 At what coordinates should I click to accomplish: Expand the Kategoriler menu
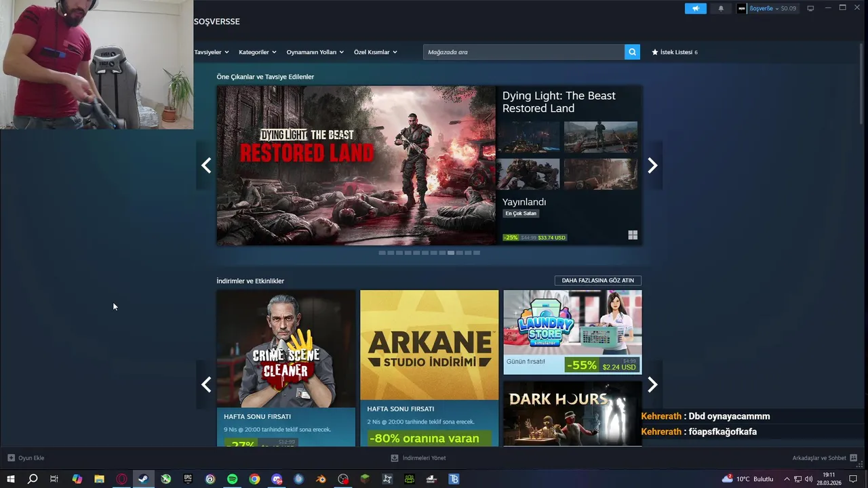pos(258,52)
